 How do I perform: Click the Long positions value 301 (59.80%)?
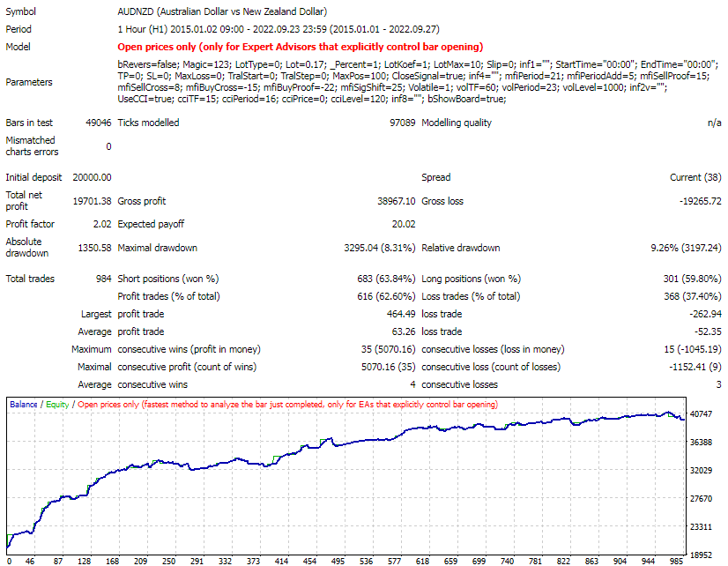click(692, 279)
